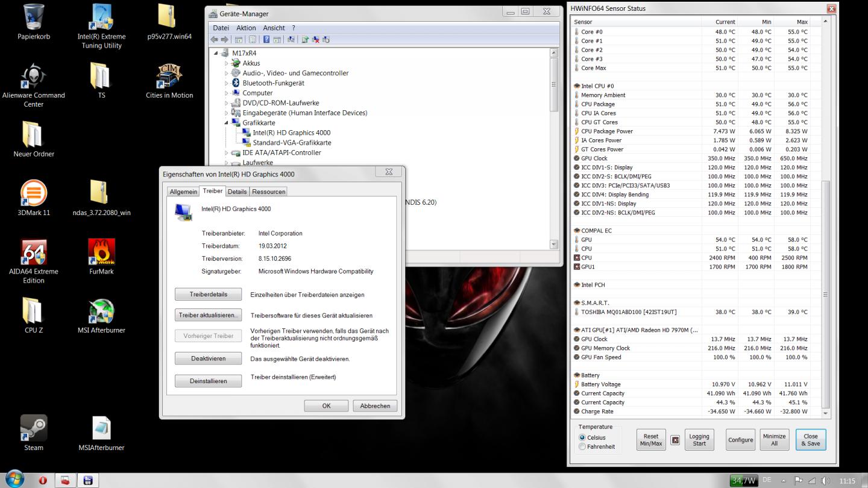This screenshot has width=868, height=488.
Task: Open the Ansicht menu
Action: pyautogui.click(x=274, y=28)
